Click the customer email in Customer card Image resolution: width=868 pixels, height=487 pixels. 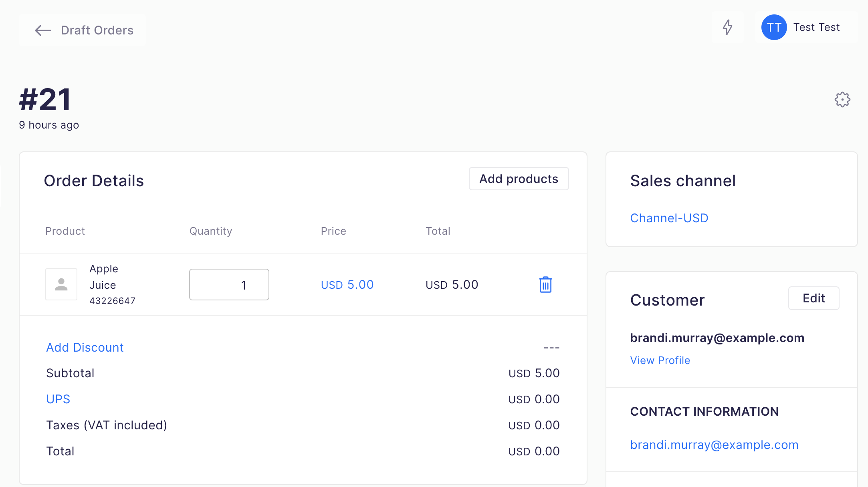tap(717, 338)
